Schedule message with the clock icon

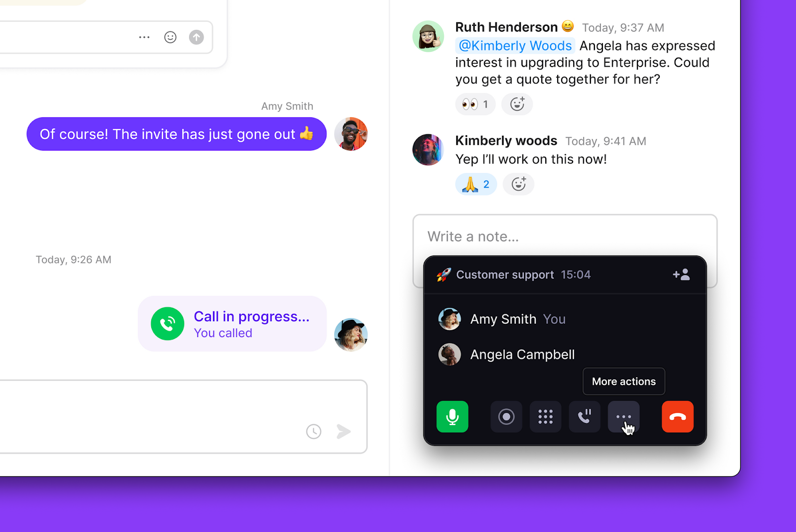point(313,432)
